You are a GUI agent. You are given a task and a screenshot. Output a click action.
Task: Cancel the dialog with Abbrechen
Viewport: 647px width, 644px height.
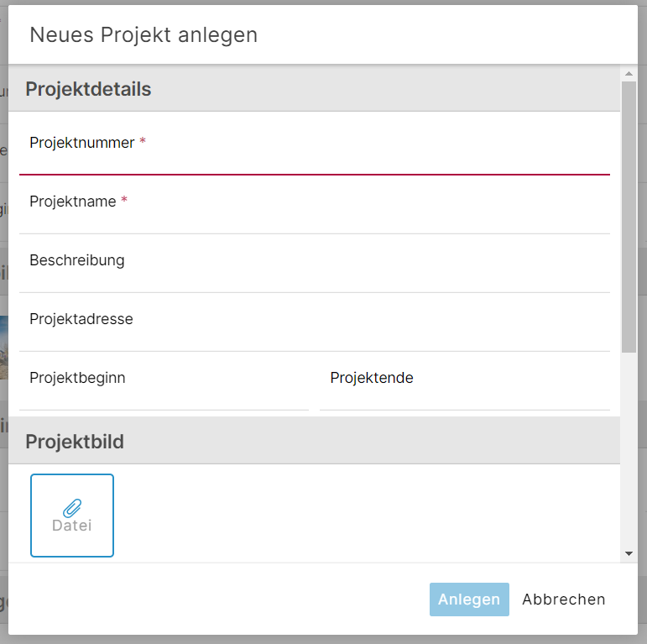tap(564, 599)
